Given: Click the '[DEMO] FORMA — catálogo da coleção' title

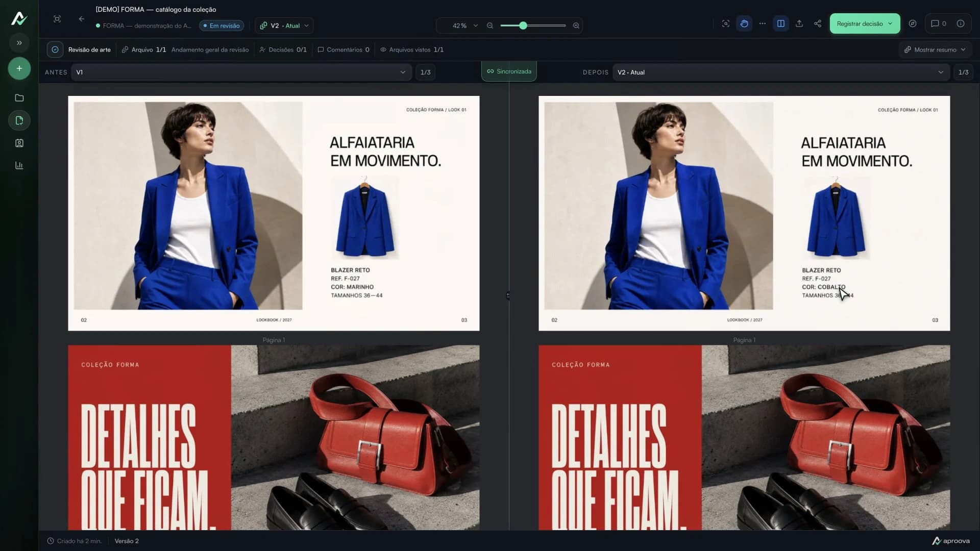Looking at the screenshot, I should 156,9.
